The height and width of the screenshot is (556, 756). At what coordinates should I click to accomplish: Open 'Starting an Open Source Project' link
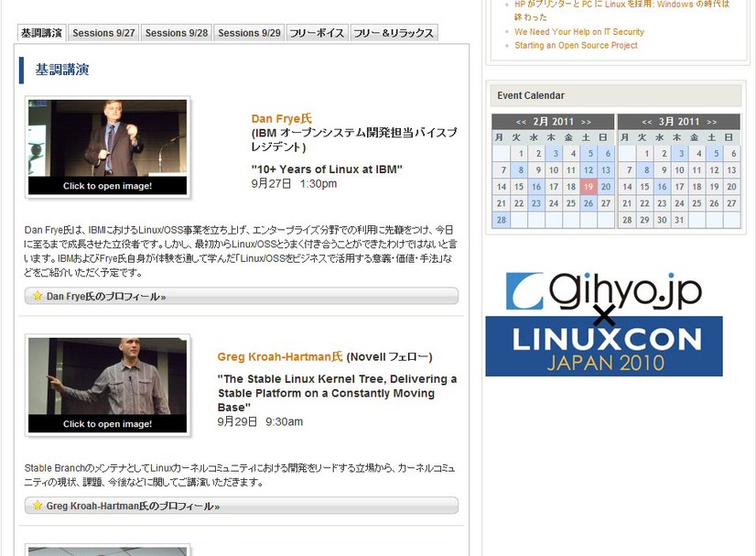point(576,46)
